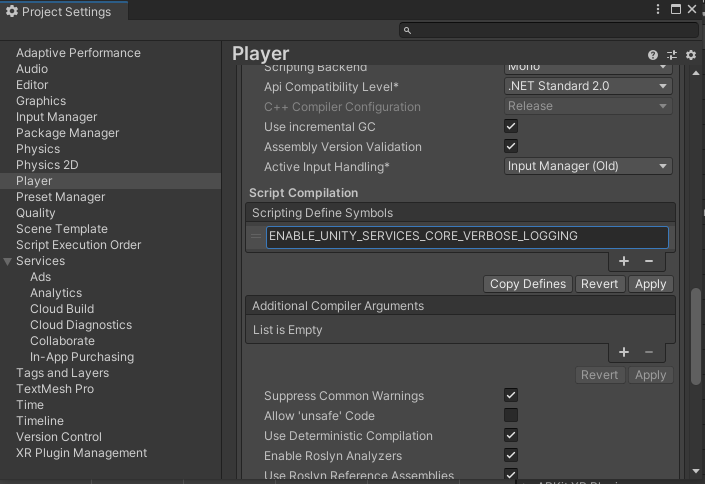Apply the Scripting Define Symbols changes
Screen dimensions: 705x484
(650, 284)
